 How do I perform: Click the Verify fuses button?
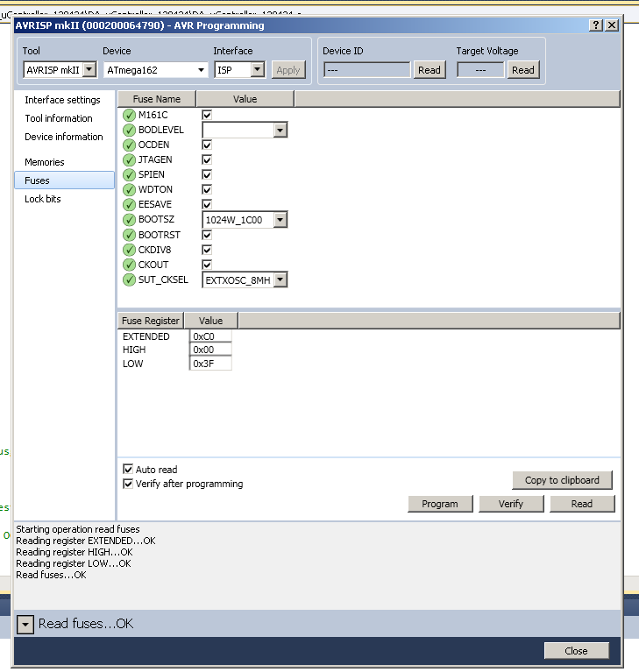pos(511,504)
